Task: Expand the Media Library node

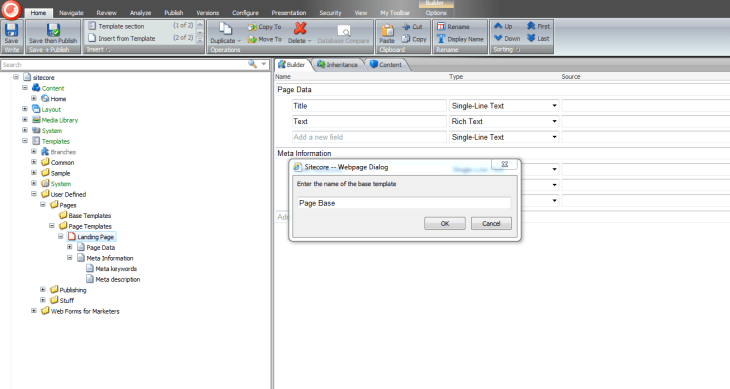Action: pos(25,120)
